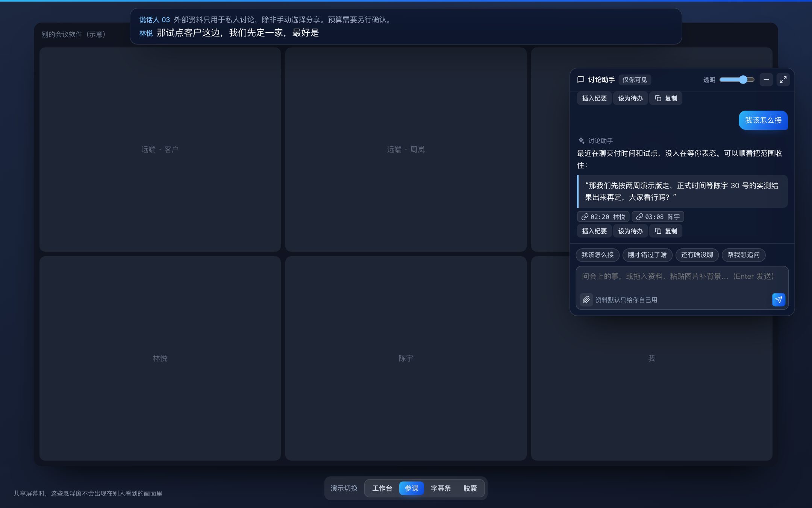Open the 02:20 林悦 reference link
Screen dimensions: 812x508
coord(603,217)
